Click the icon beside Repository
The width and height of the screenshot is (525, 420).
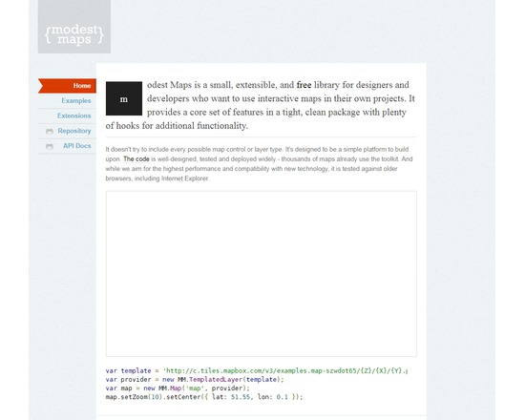50,131
